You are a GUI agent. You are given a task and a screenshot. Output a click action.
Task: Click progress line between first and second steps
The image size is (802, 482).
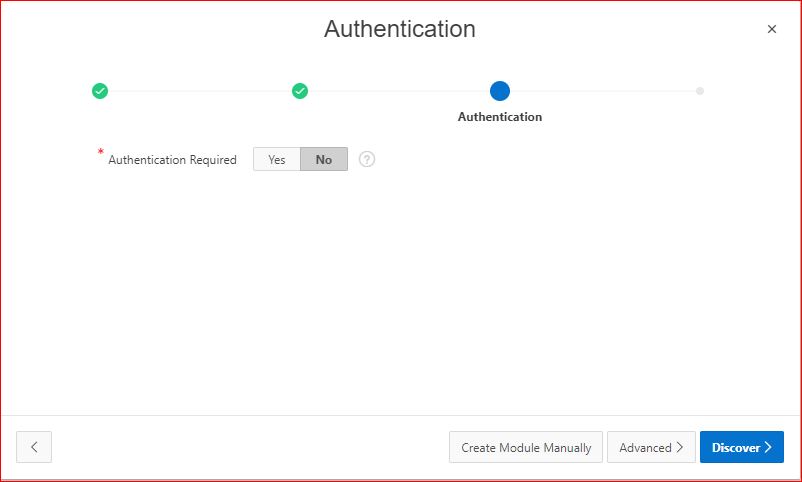200,91
